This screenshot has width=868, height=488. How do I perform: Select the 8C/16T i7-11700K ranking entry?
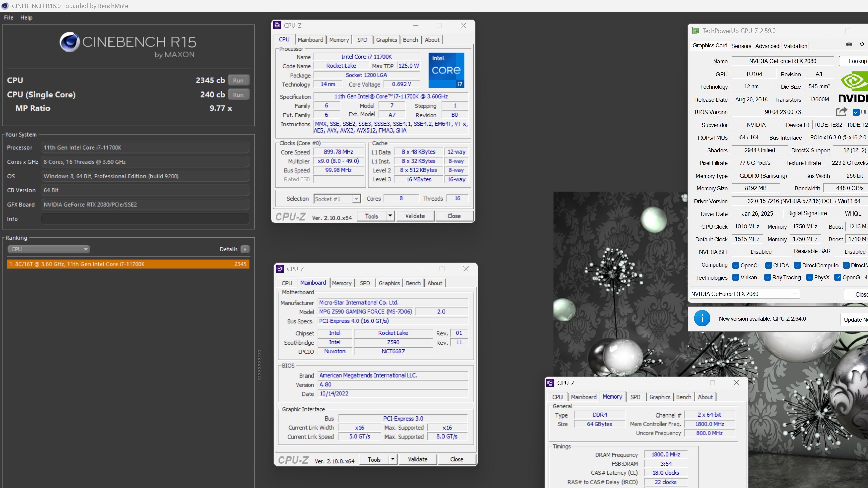click(128, 264)
